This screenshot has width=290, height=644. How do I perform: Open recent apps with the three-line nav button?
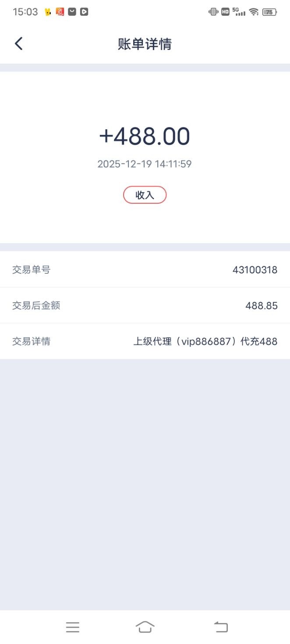pos(73,627)
